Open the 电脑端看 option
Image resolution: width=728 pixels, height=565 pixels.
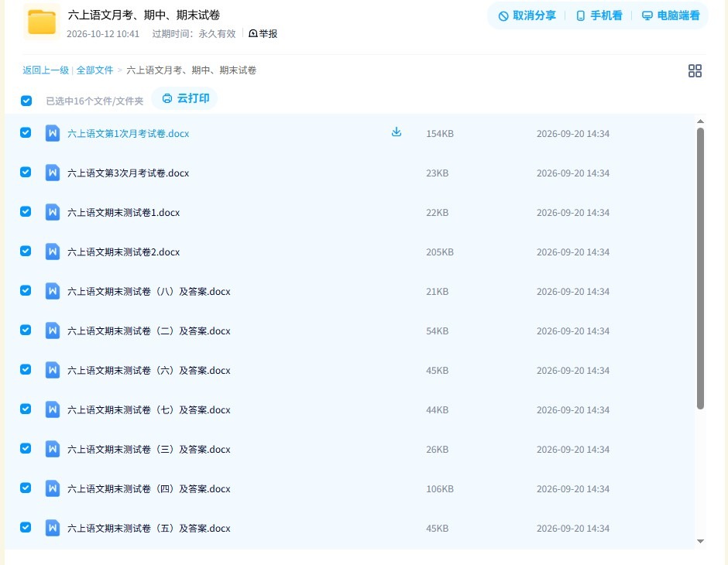click(671, 15)
